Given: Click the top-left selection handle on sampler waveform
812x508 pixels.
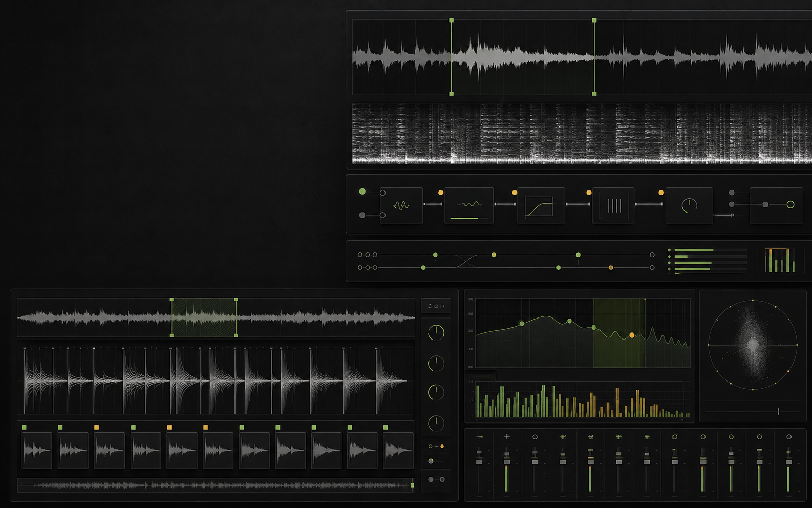Looking at the screenshot, I should click(172, 300).
